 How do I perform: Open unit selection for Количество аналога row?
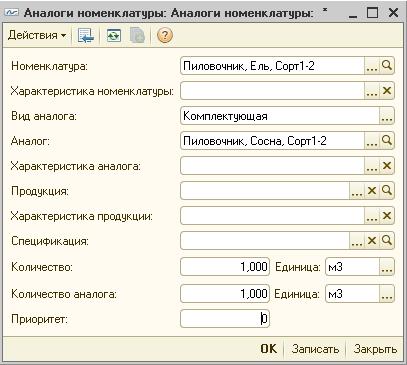387,294
